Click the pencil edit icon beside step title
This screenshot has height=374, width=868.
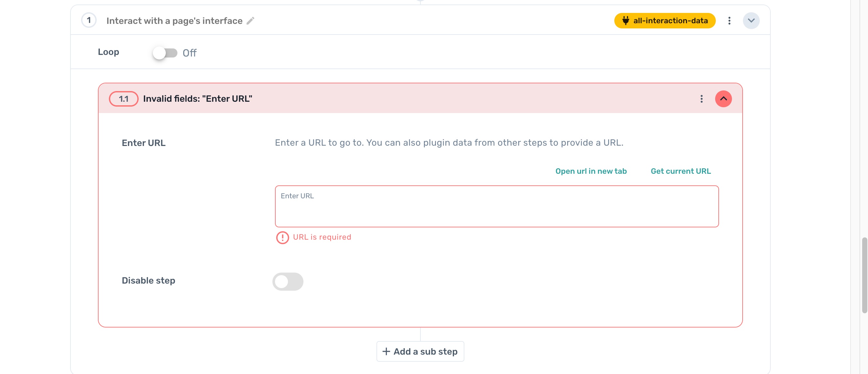(250, 21)
